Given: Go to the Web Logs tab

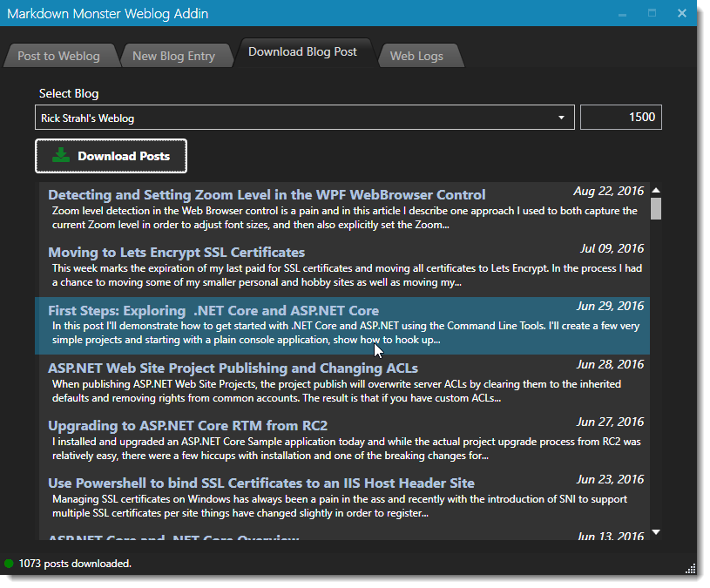Looking at the screenshot, I should [416, 56].
